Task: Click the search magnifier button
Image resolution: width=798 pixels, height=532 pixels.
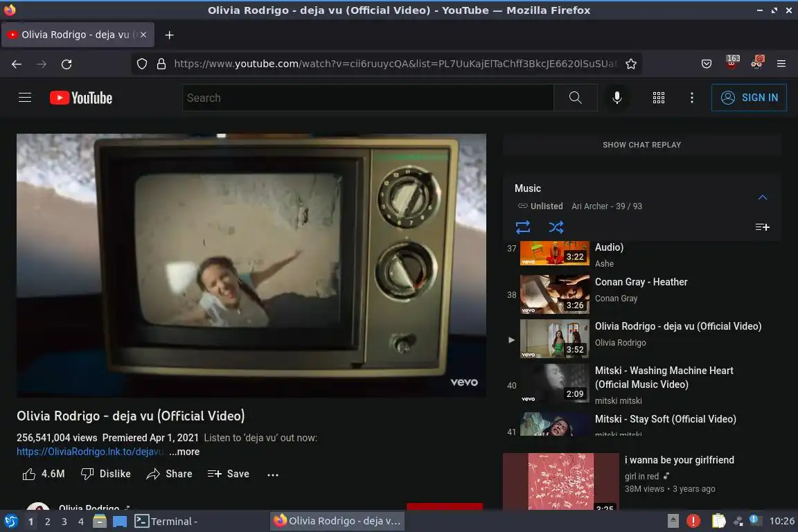Action: coord(575,97)
